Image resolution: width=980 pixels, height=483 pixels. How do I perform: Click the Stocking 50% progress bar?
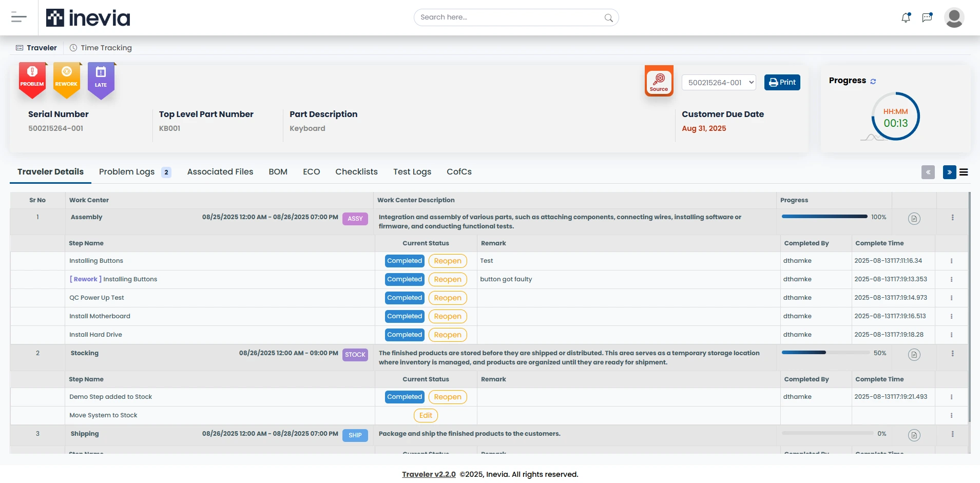point(825,353)
